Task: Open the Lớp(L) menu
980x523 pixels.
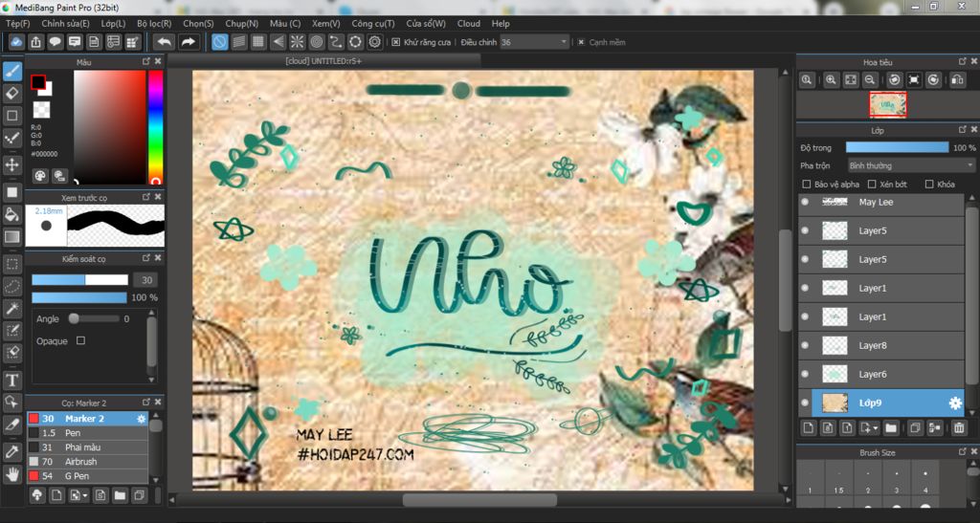Action: (113, 23)
